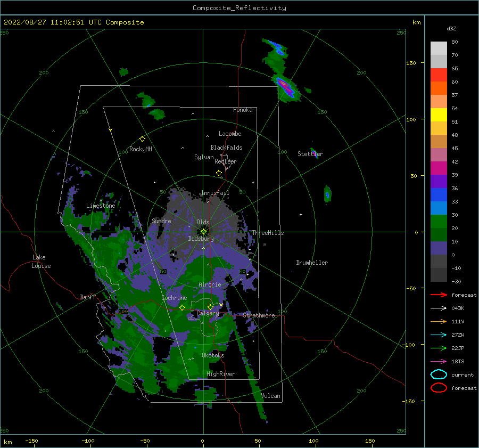Click the Sundre city label
The image size is (479, 448).
tap(161, 221)
